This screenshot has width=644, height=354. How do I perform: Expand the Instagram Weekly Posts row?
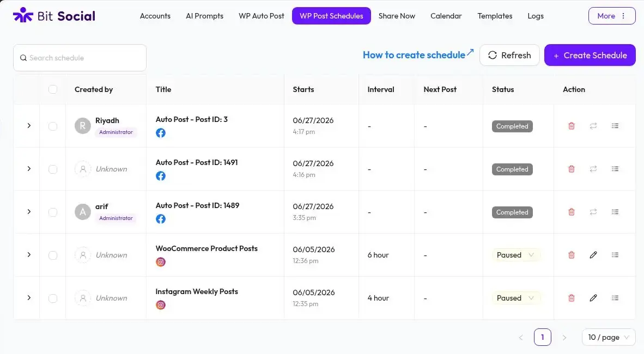click(29, 298)
